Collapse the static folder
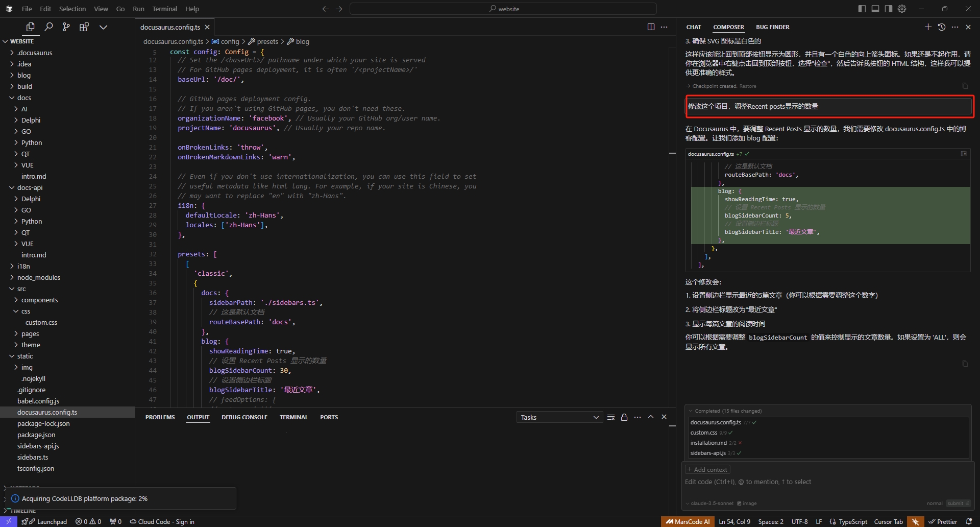This screenshot has width=980, height=527. tap(67, 356)
